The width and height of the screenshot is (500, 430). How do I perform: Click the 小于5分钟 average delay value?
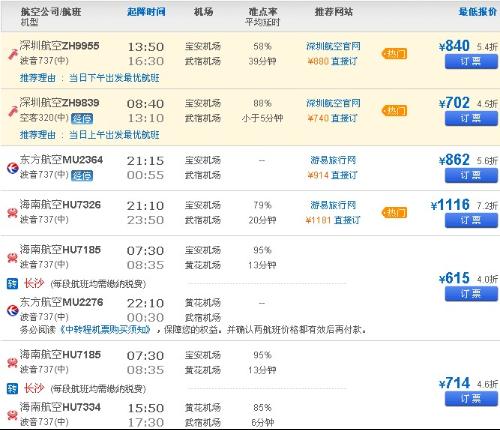click(262, 118)
